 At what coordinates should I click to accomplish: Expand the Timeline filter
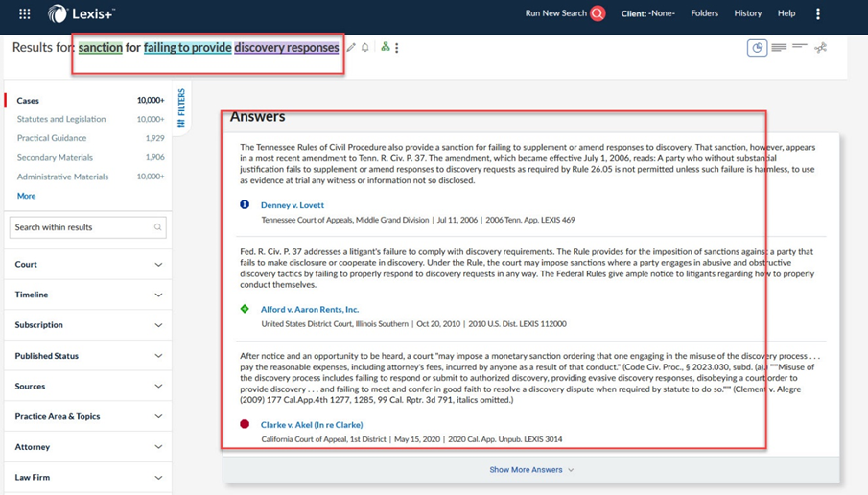click(88, 295)
